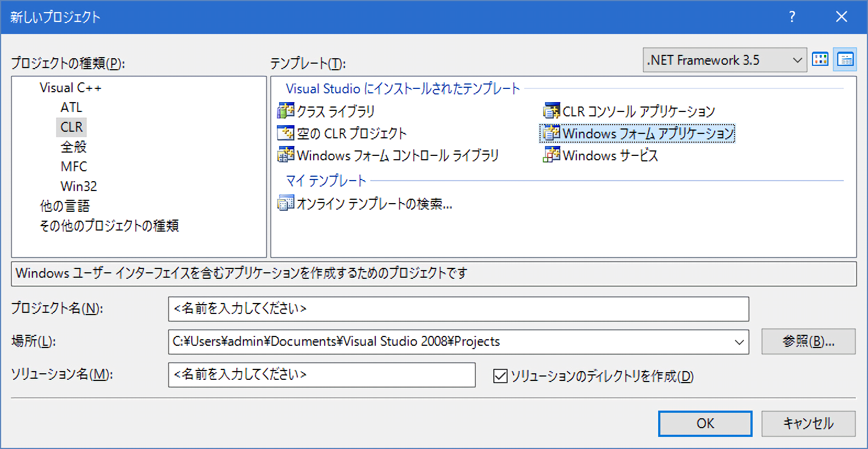Viewport: 868px width, 449px height.
Task: Select その他のプロジェクトの種類 in the tree
Action: (109, 226)
